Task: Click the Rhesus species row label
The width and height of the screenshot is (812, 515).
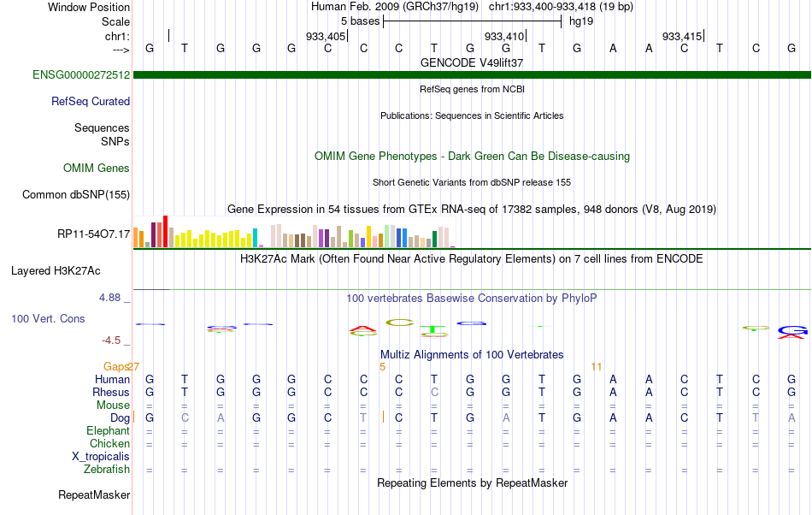Action: tap(111, 392)
